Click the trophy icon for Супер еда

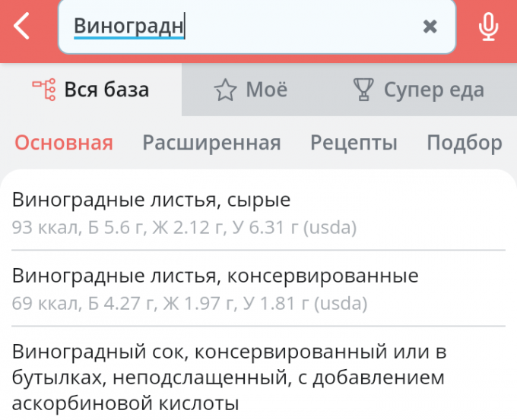pos(363,90)
